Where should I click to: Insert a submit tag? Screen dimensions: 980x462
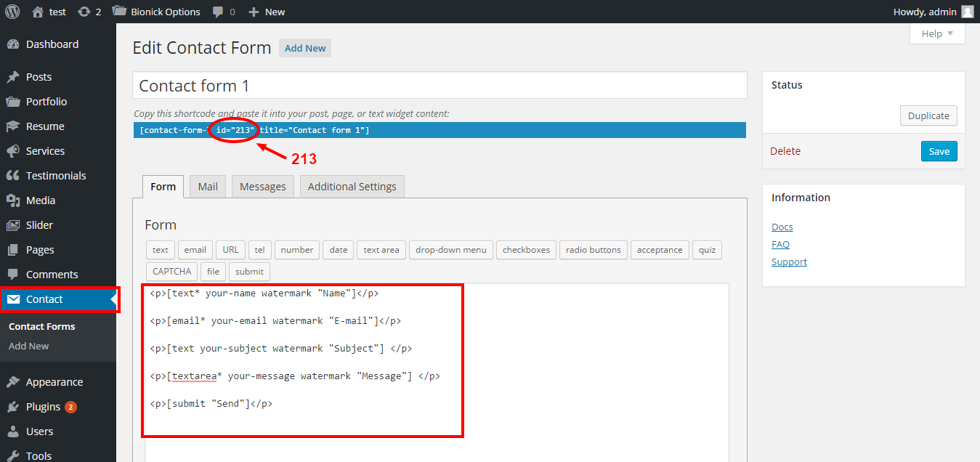[250, 272]
